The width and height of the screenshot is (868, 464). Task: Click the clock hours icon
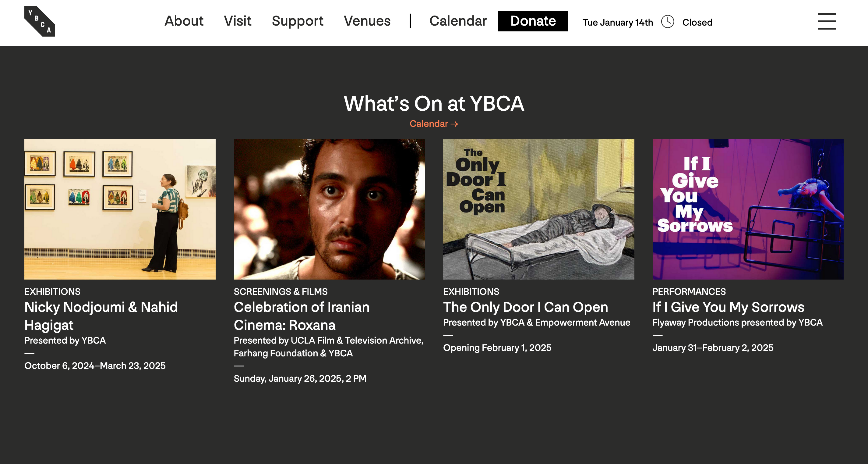[667, 22]
